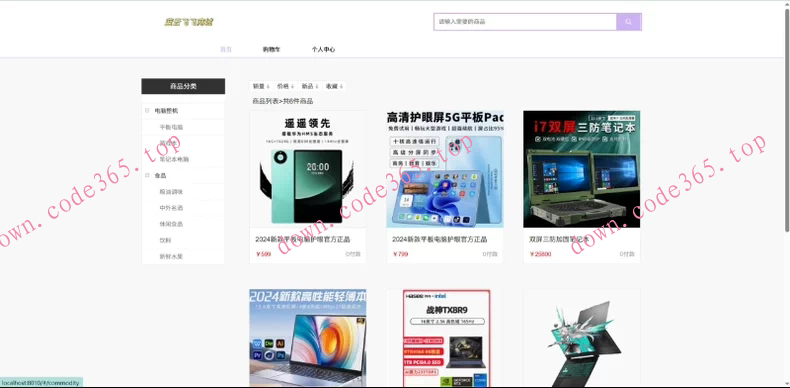Open the teal anime-themed gaming laptop image

coord(581,338)
